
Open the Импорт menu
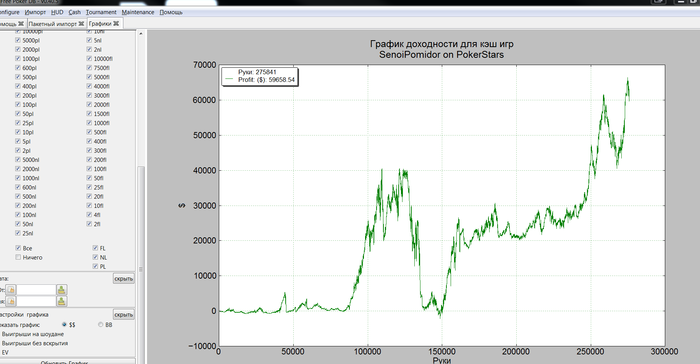35,12
